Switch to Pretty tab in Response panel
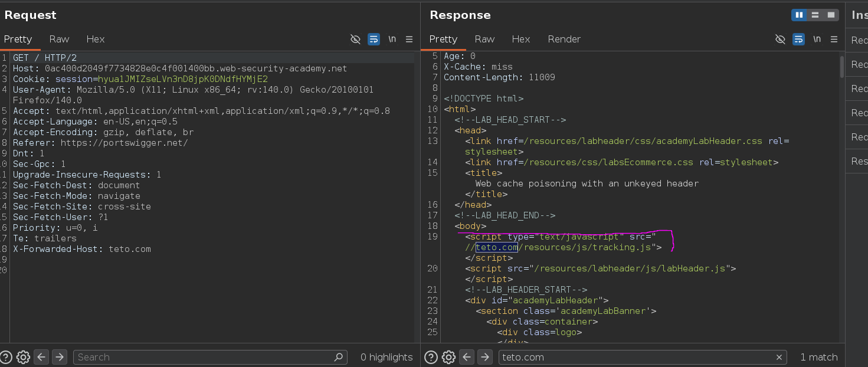Image resolution: width=868 pixels, height=367 pixels. [443, 39]
